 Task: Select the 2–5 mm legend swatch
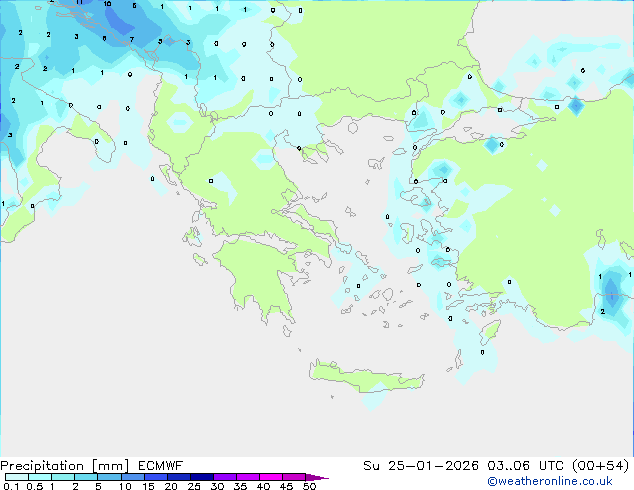click(x=86, y=477)
